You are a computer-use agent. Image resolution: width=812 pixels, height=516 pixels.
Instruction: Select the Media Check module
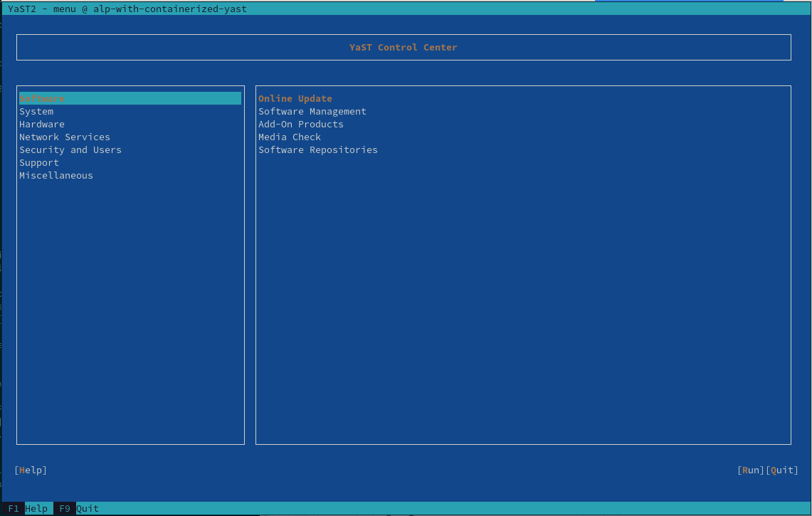coord(290,137)
